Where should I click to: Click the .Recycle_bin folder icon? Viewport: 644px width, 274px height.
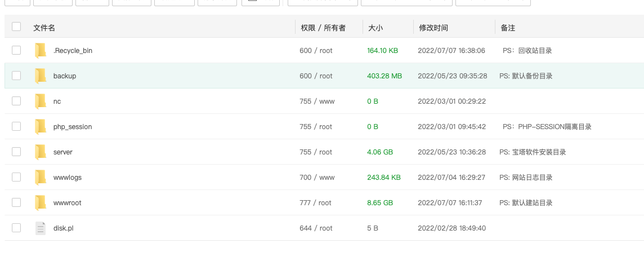click(41, 51)
